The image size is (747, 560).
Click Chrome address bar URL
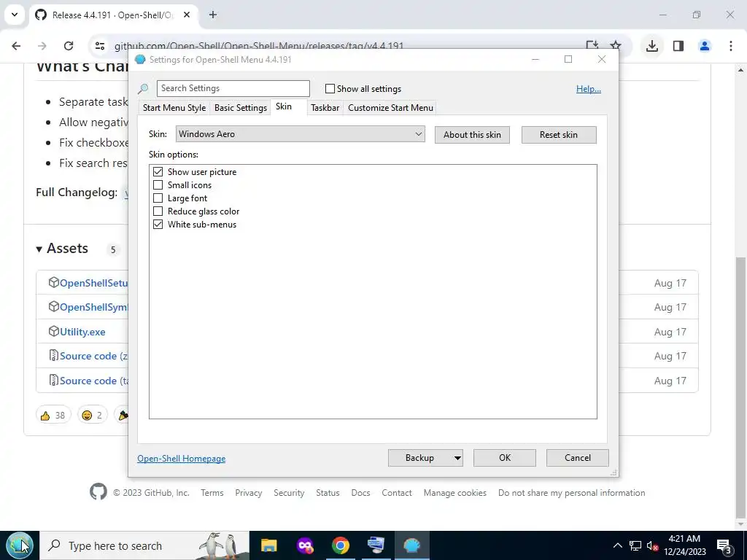click(259, 46)
